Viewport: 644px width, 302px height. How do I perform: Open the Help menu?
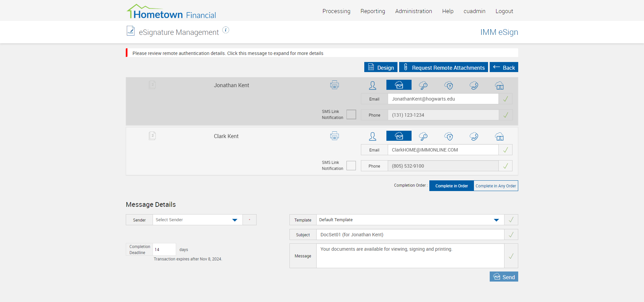tap(448, 11)
